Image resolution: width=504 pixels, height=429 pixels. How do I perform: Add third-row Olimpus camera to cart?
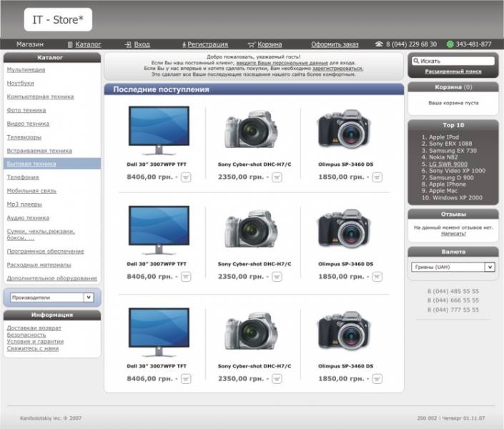(x=377, y=379)
